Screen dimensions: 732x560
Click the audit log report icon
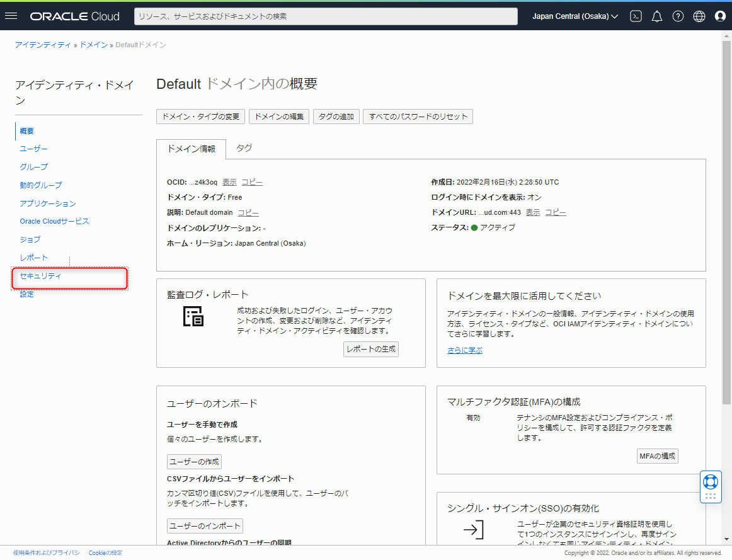tap(193, 316)
